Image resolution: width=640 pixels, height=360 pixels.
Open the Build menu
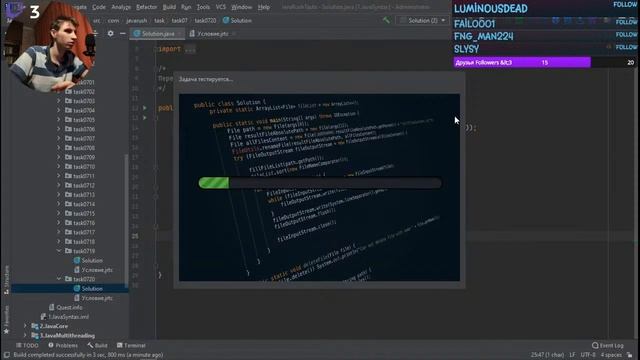(x=169, y=7)
